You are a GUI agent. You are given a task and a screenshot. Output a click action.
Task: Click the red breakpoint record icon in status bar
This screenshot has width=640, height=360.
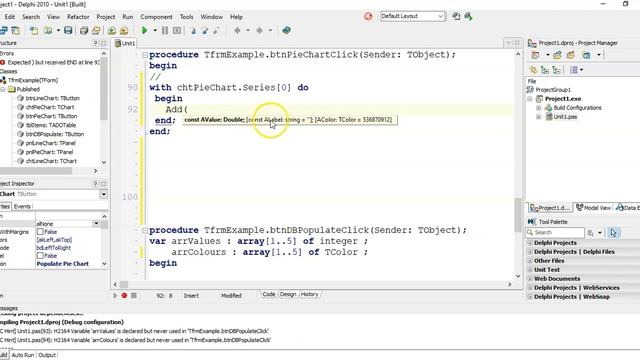(124, 295)
